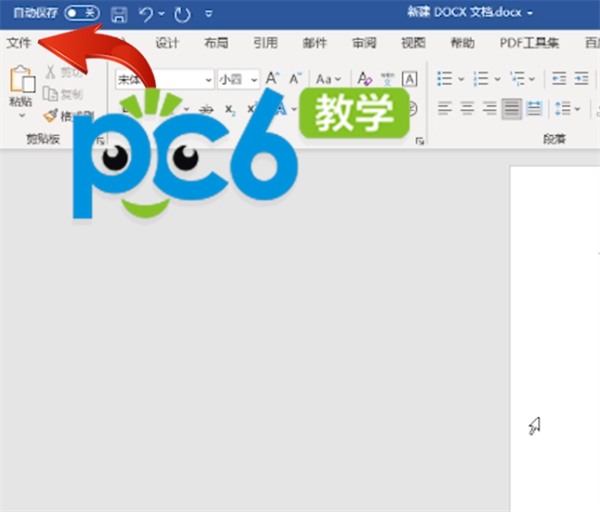600x512 pixels.
Task: Click the Increase Font Size icon
Action: tap(272, 78)
